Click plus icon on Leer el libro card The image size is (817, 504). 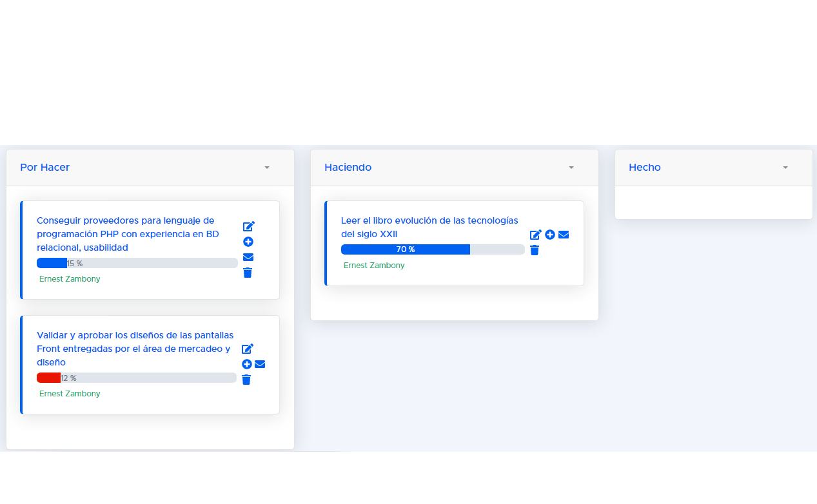(550, 235)
